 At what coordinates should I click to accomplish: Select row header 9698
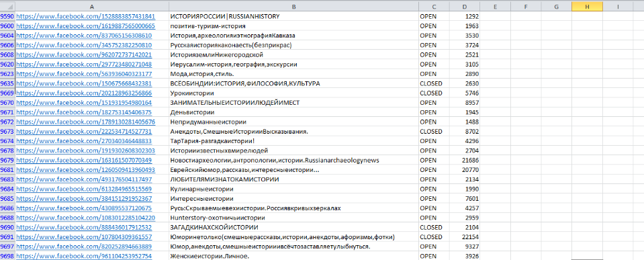tap(7, 256)
